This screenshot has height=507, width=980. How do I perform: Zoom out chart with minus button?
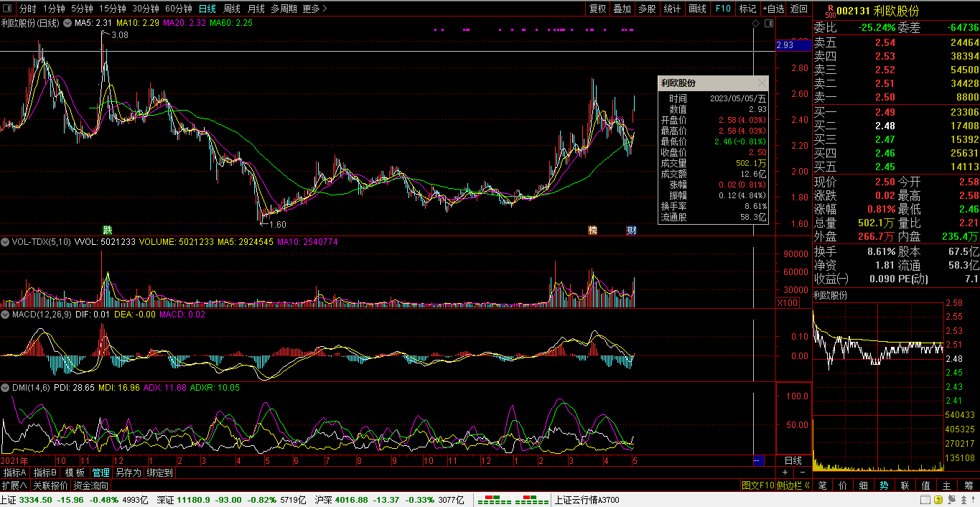pyautogui.click(x=802, y=473)
